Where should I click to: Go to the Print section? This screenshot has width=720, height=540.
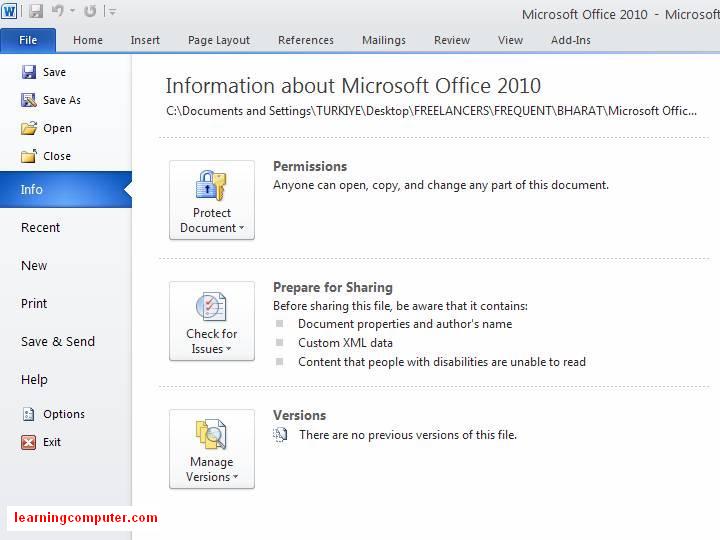click(34, 304)
